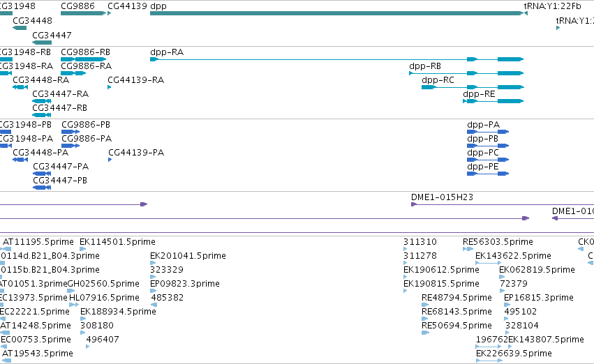Select the 72379 feature label
This screenshot has width=594, height=364.
point(514,284)
